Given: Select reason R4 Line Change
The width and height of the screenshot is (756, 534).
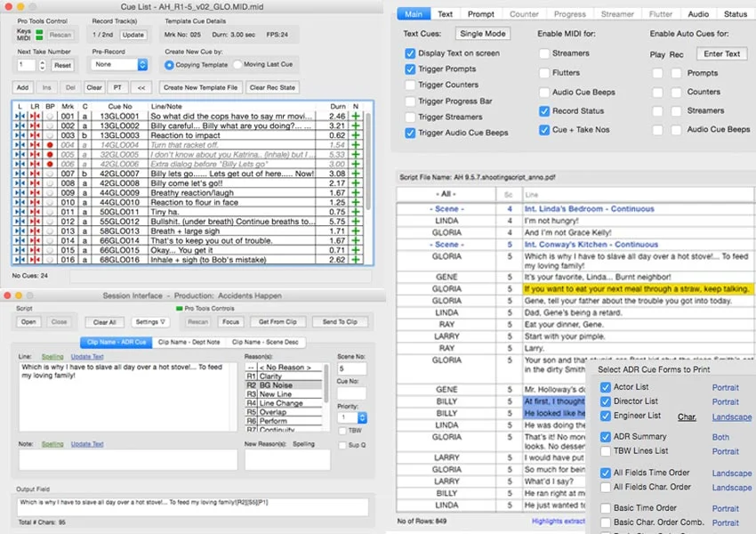Looking at the screenshot, I should [x=284, y=403].
